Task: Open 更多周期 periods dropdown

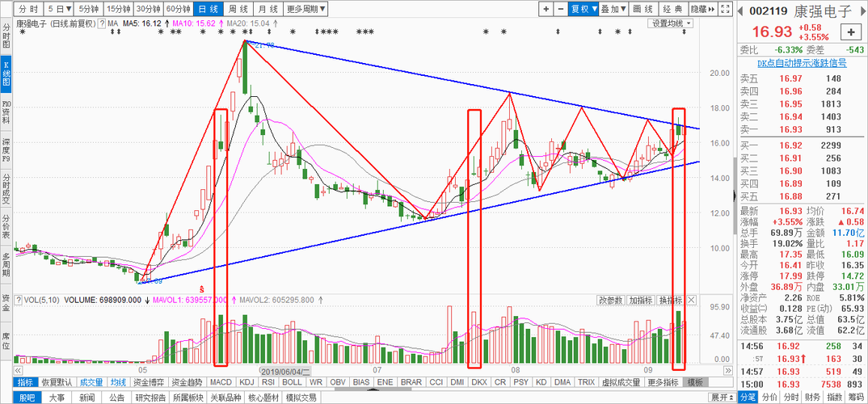Action: (x=306, y=9)
